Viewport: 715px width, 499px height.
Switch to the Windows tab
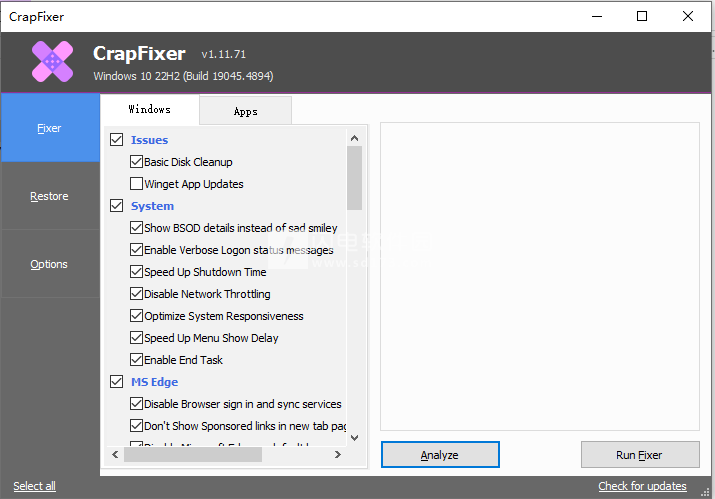pyautogui.click(x=150, y=109)
